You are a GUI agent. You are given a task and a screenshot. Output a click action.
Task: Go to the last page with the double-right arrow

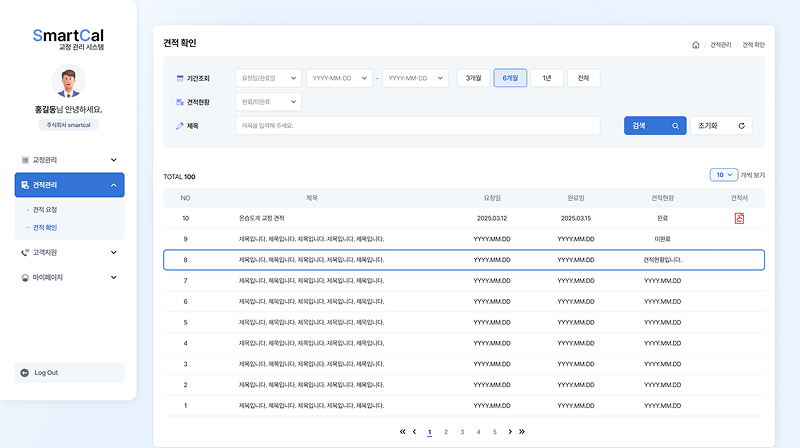(x=522, y=432)
